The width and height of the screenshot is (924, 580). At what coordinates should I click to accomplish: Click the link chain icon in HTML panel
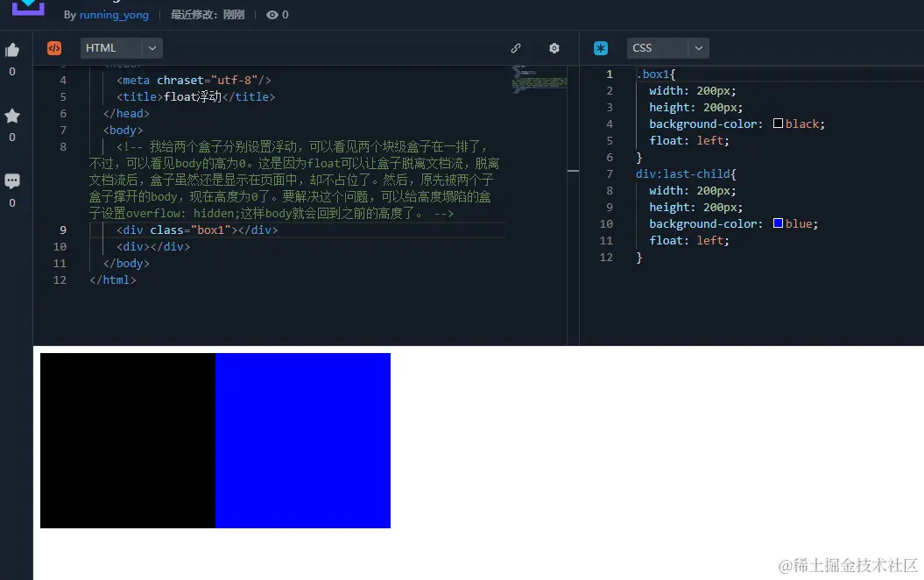516,48
